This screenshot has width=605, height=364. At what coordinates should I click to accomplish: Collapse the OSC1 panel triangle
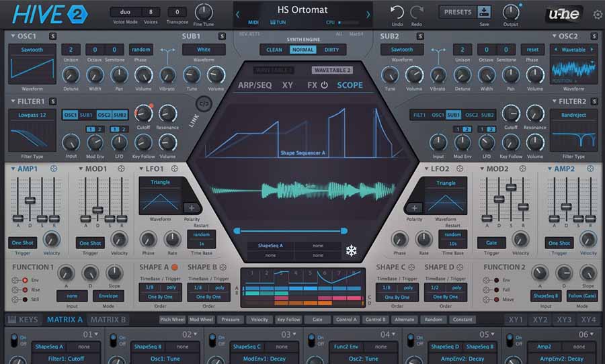pos(13,36)
